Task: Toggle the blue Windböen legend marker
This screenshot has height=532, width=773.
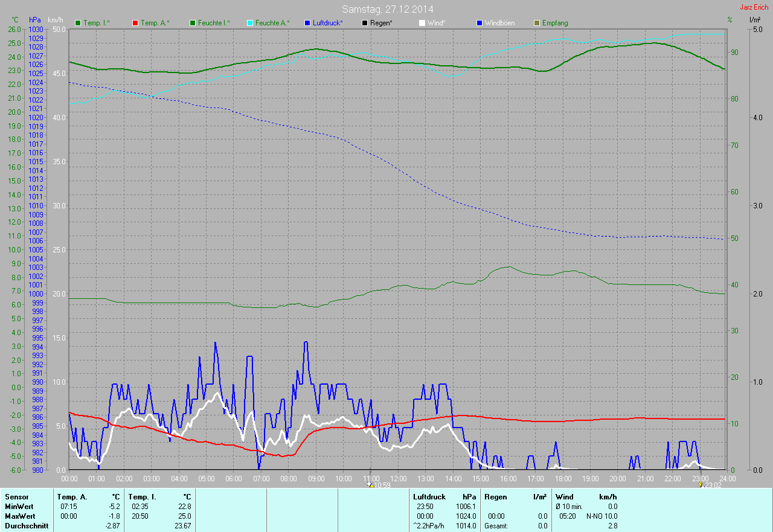Action: pyautogui.click(x=480, y=23)
